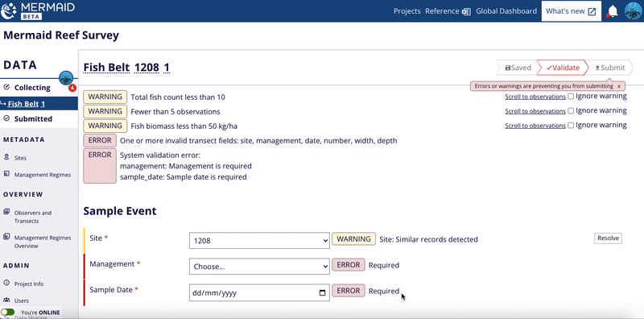Image resolution: width=644 pixels, height=319 pixels.
Task: Click the Management is required error line
Action: (186, 166)
